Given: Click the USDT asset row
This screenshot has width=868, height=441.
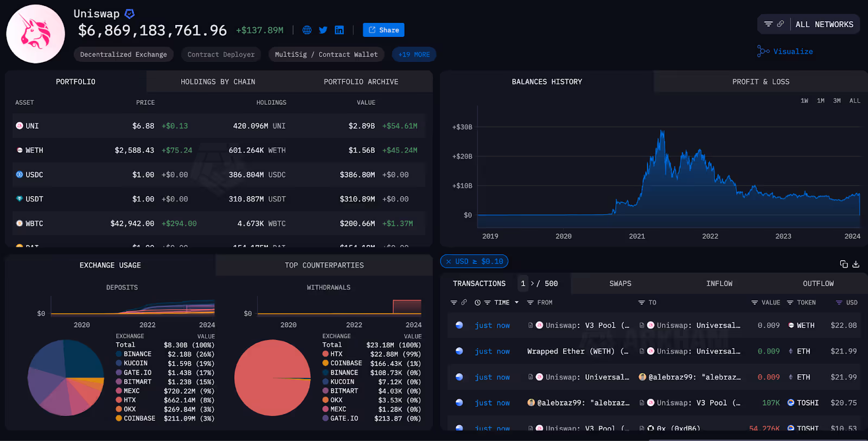Looking at the screenshot, I should tap(219, 199).
